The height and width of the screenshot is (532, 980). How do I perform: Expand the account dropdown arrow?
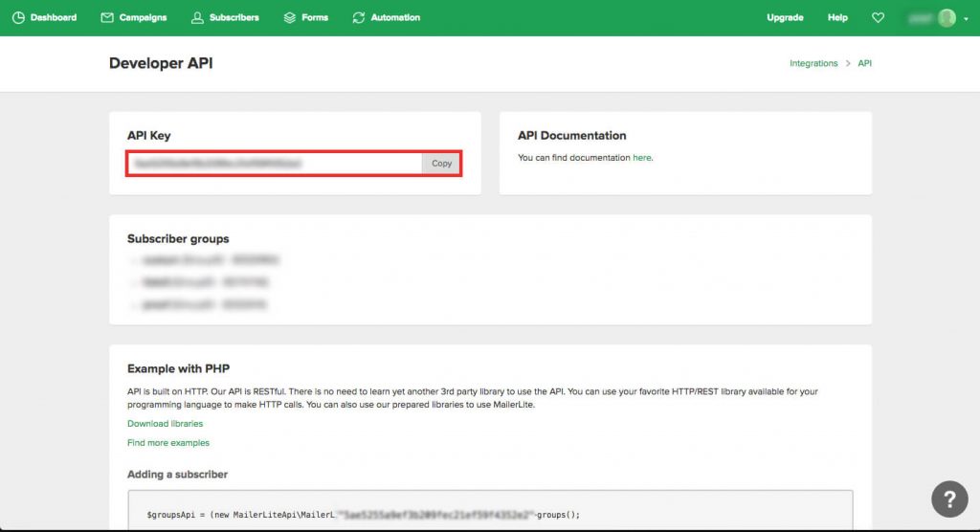click(x=966, y=19)
